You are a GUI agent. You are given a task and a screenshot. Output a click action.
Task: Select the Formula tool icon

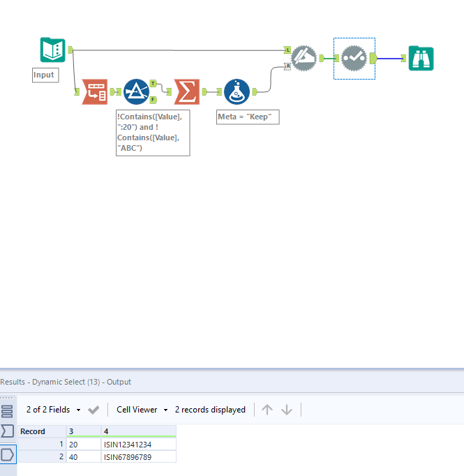(x=237, y=91)
